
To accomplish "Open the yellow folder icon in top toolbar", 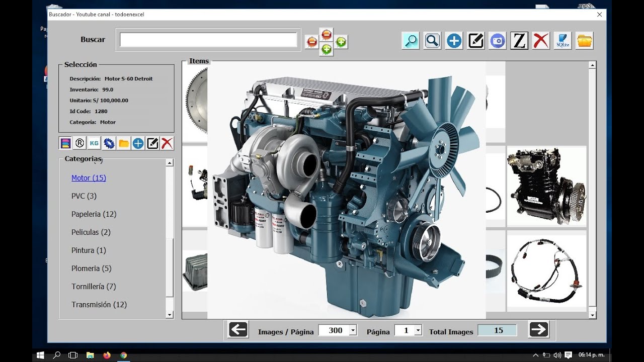I will pos(585,41).
